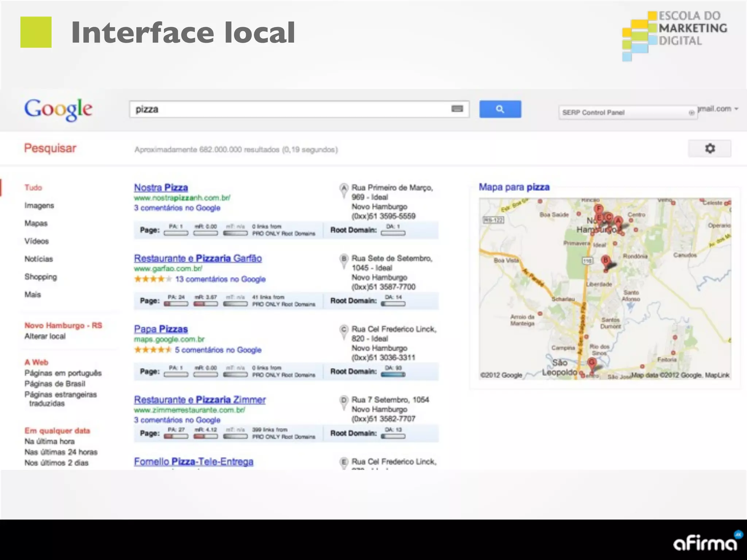Switch to Mapas search
The height and width of the screenshot is (560, 747).
click(x=36, y=223)
